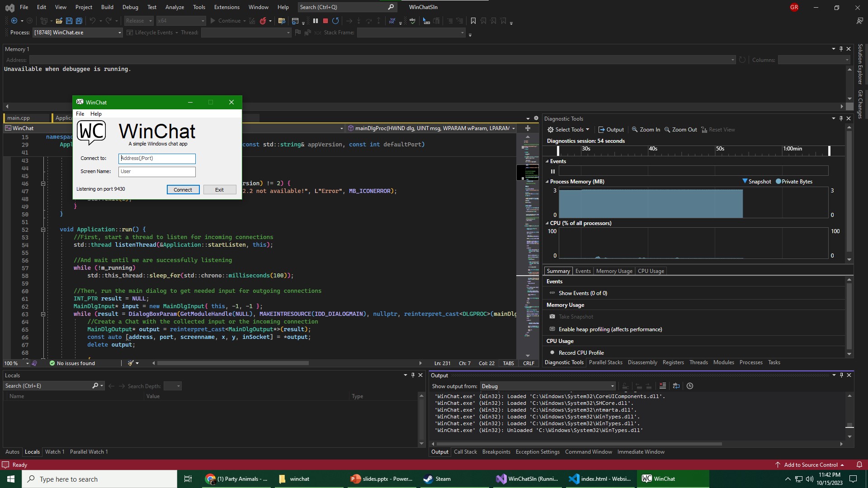Toggle bookmark icon in toolbar
Viewport: 868px width, 488px height.
(473, 21)
